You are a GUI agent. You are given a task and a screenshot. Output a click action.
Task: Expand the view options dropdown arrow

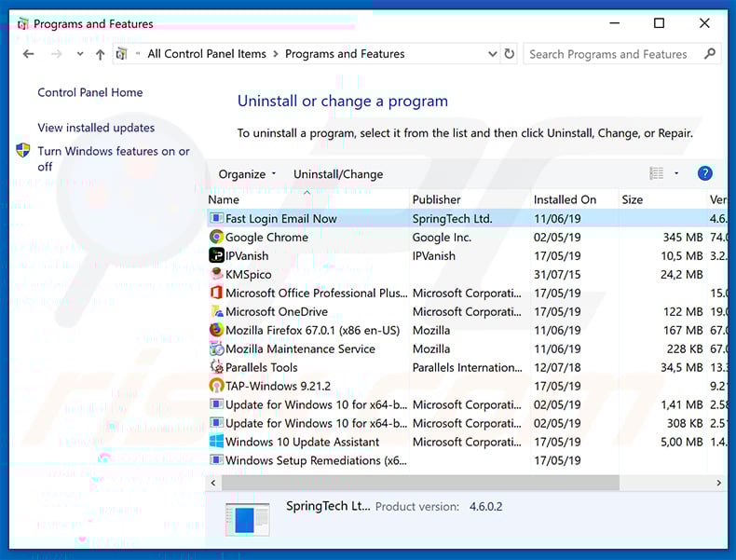pos(676,173)
